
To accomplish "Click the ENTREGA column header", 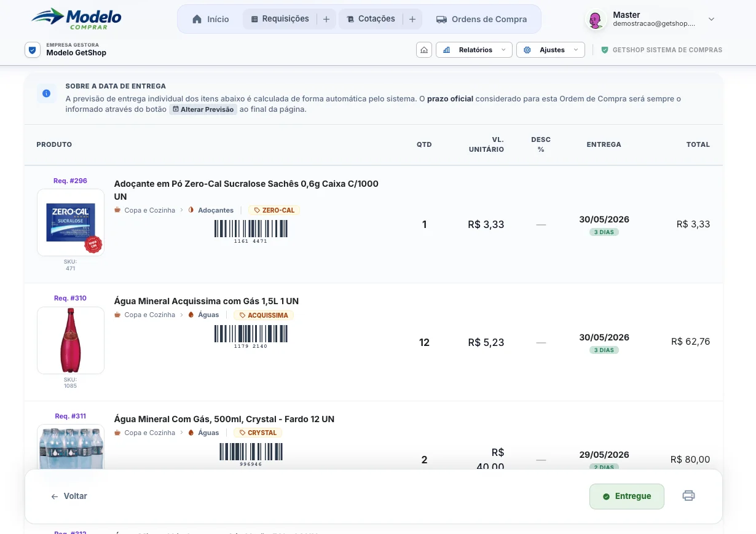I will click(x=604, y=144).
